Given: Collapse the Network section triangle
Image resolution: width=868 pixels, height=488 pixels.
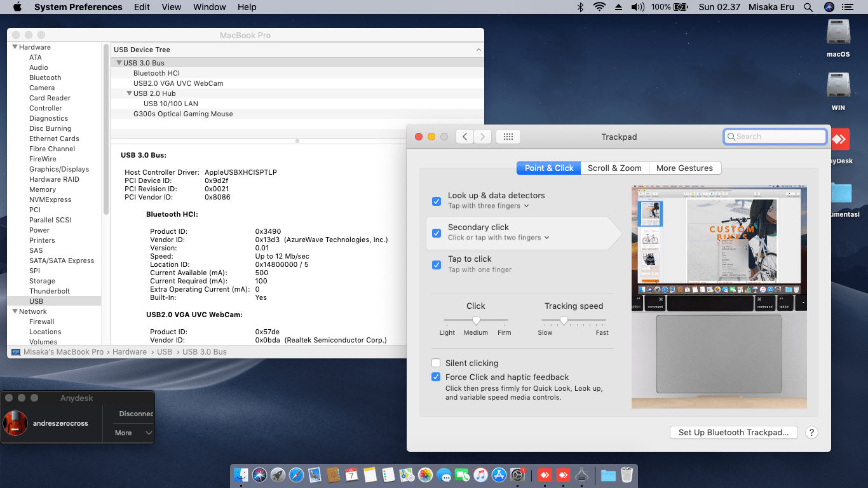Looking at the screenshot, I should pos(15,311).
